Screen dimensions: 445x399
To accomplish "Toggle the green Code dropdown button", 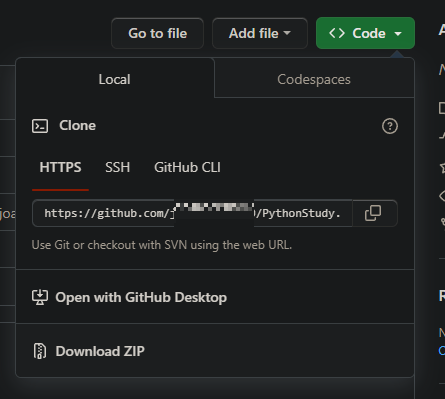I will 365,33.
